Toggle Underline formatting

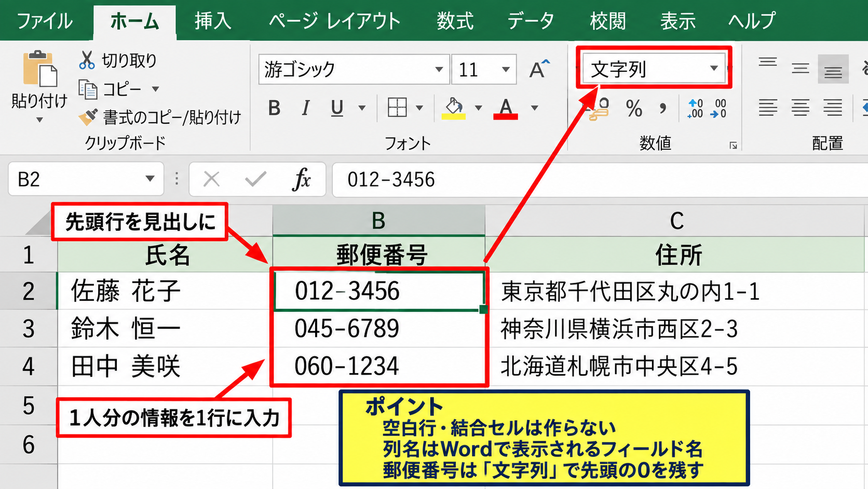(x=337, y=108)
